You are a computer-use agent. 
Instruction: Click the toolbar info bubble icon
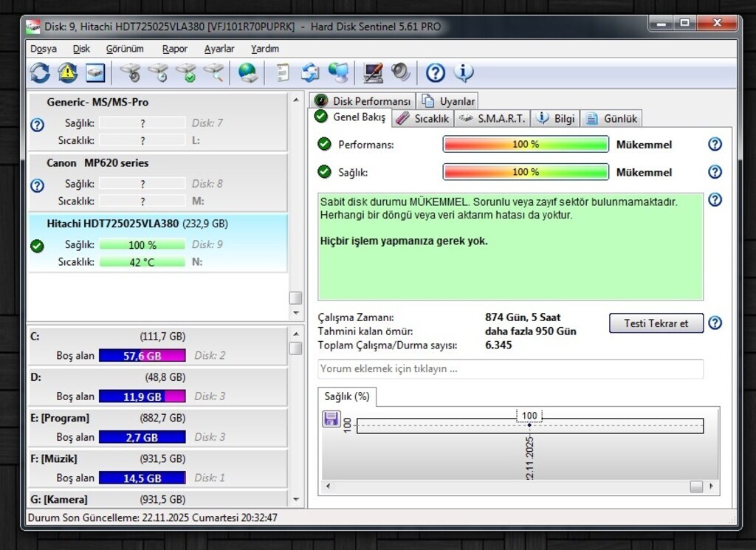[464, 72]
